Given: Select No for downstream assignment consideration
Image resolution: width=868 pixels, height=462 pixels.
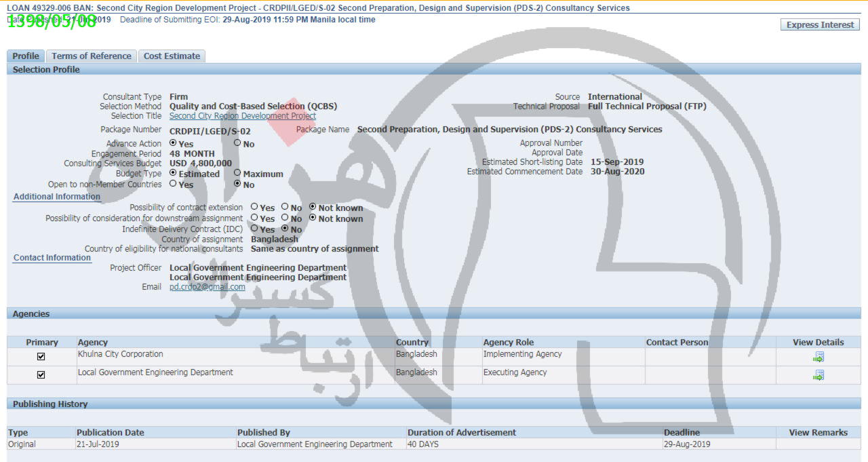Looking at the screenshot, I should (285, 218).
